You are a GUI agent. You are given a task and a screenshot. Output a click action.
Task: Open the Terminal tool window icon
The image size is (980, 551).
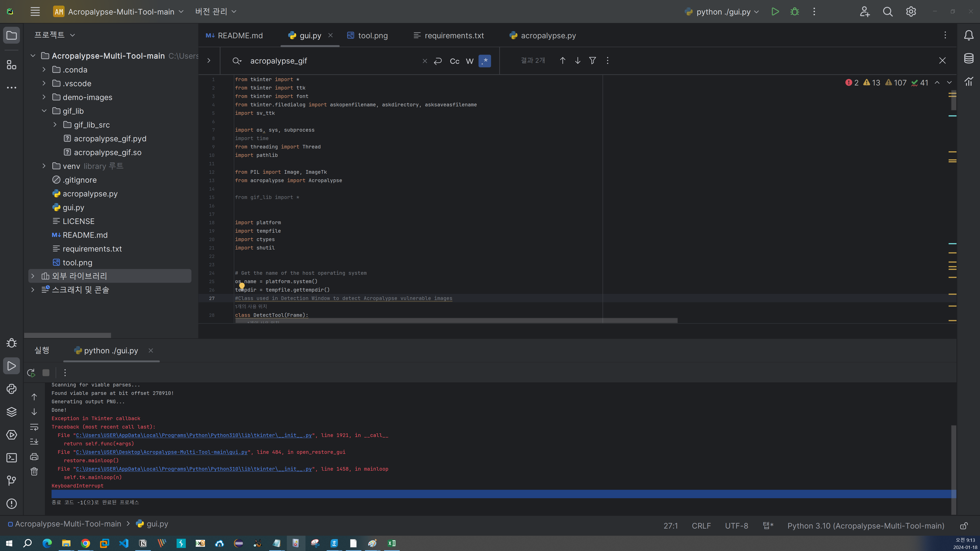11,458
